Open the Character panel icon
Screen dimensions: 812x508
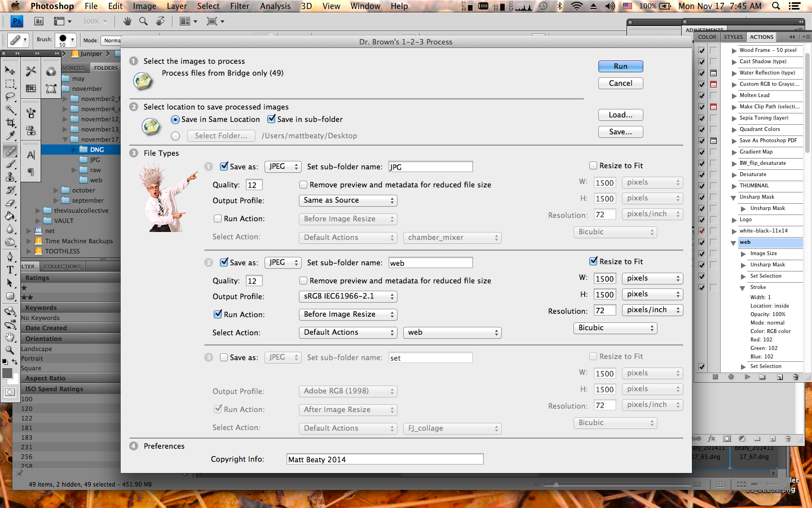(x=31, y=155)
